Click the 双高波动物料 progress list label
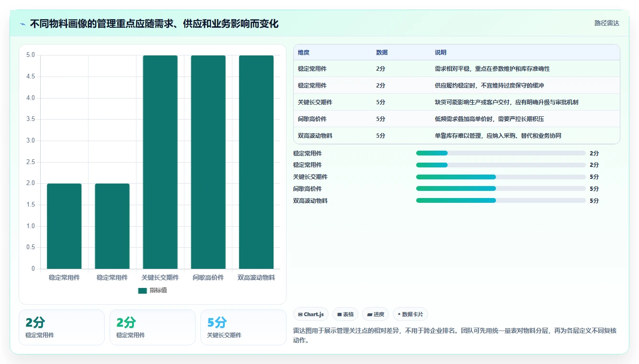This screenshot has width=639, height=364. (310, 201)
